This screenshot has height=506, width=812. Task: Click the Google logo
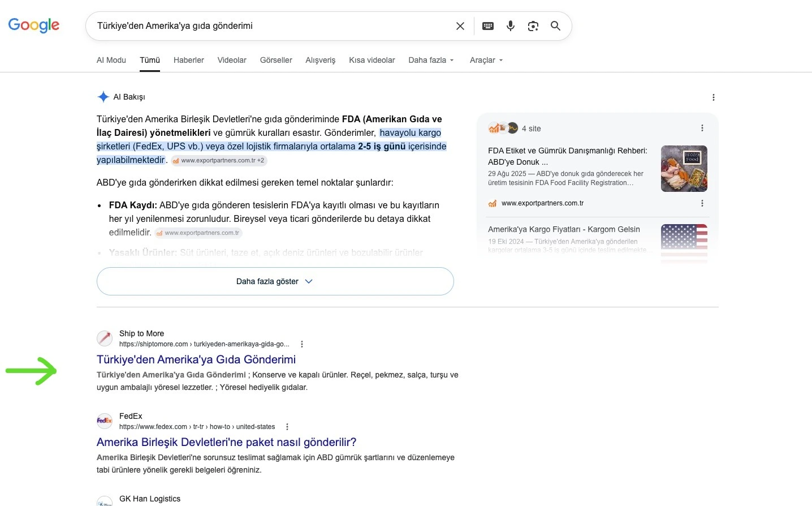point(34,25)
